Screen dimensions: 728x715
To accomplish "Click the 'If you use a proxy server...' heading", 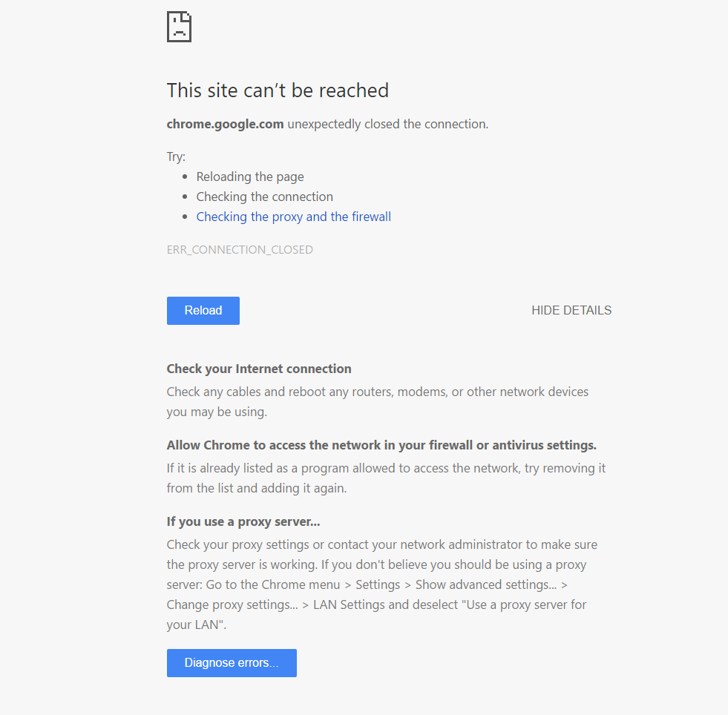I will 243,521.
